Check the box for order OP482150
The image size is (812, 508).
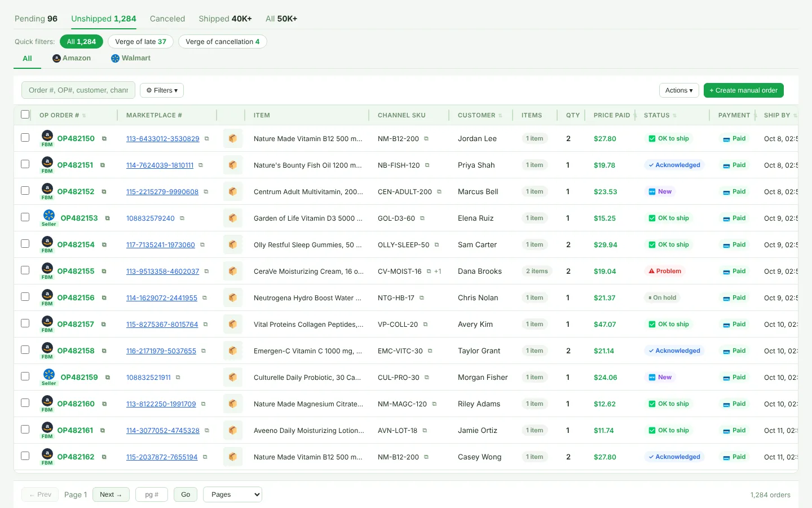coord(25,138)
